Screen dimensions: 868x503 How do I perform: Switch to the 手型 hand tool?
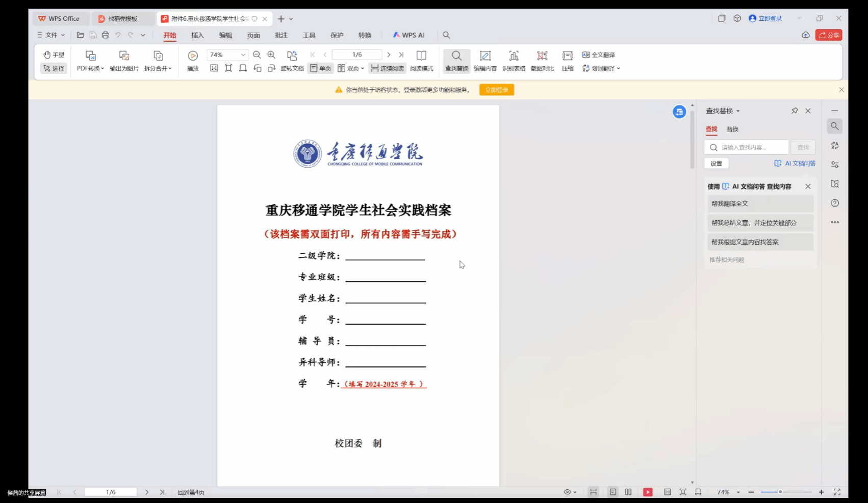click(x=54, y=55)
